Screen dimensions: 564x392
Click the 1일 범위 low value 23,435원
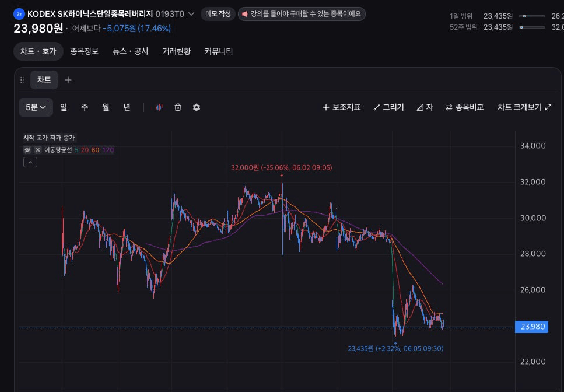pos(498,16)
